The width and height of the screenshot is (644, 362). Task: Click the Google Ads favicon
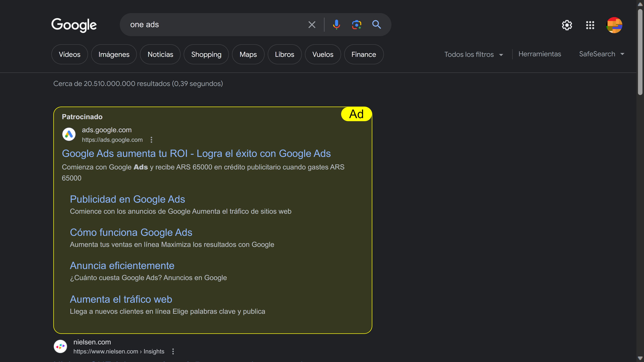(x=69, y=134)
